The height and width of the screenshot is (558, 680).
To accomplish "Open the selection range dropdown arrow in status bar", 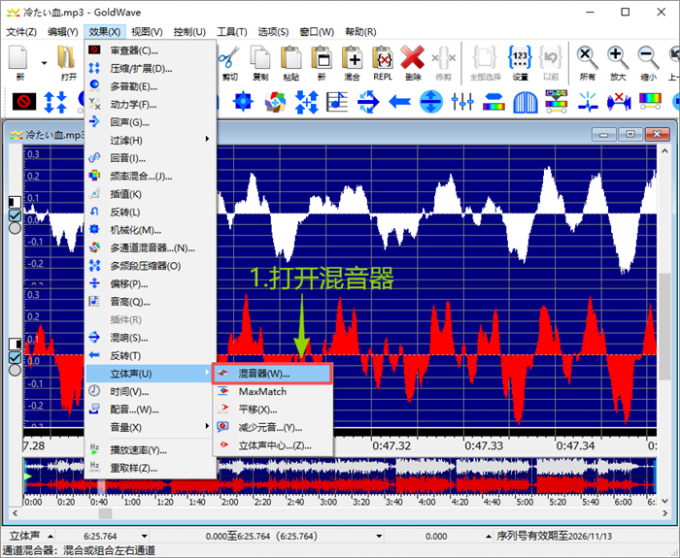I will click(x=379, y=536).
